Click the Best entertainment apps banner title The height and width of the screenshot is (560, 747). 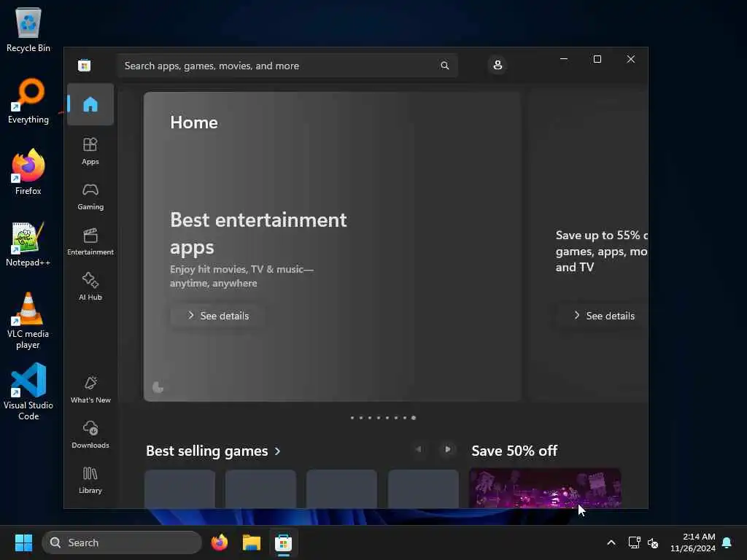point(258,234)
